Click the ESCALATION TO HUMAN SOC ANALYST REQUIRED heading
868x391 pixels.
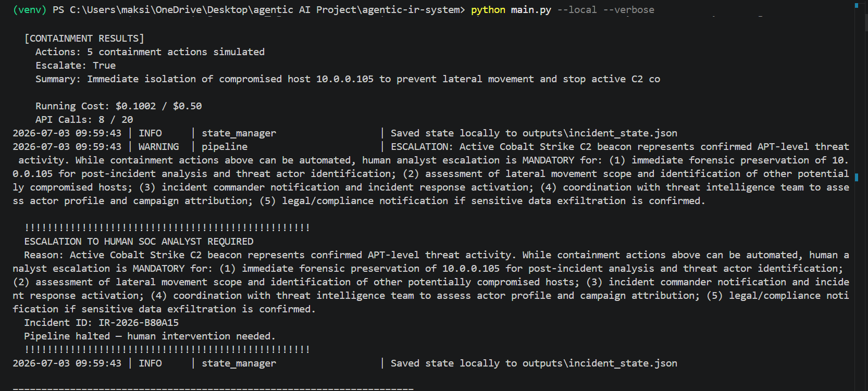pyautogui.click(x=139, y=242)
